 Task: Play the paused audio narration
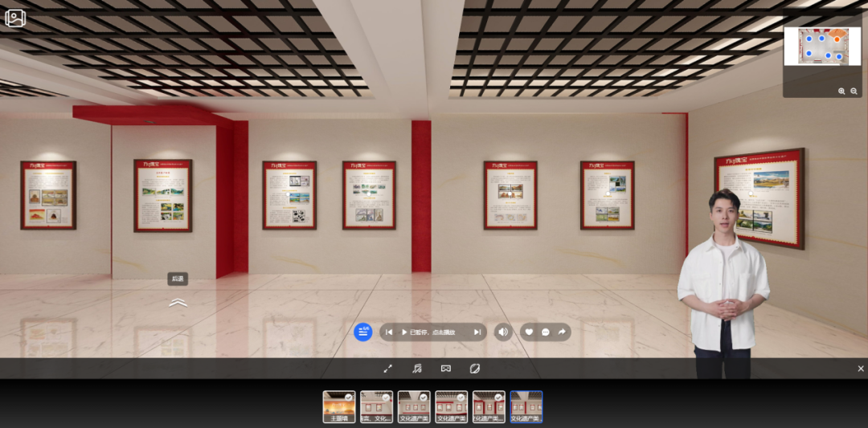[405, 332]
